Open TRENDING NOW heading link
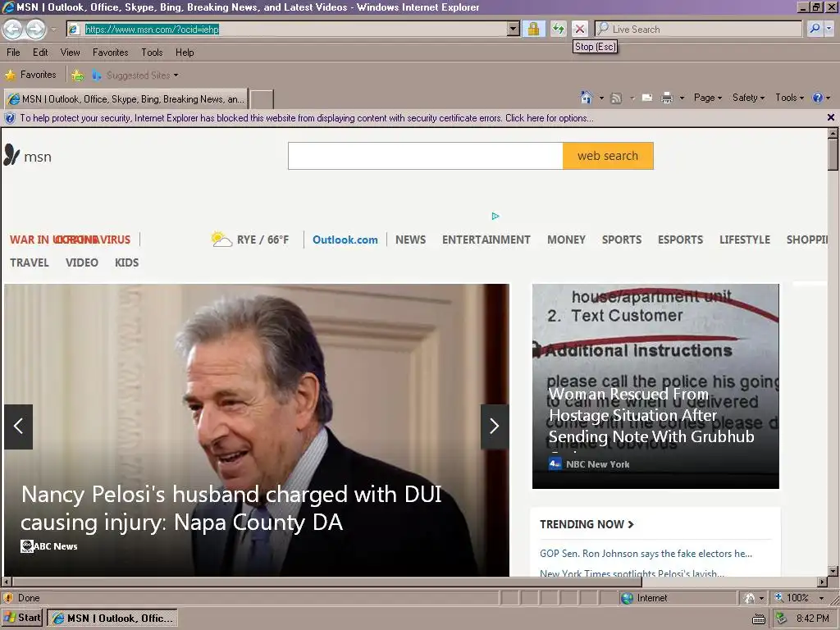The height and width of the screenshot is (630, 840). 587,524
